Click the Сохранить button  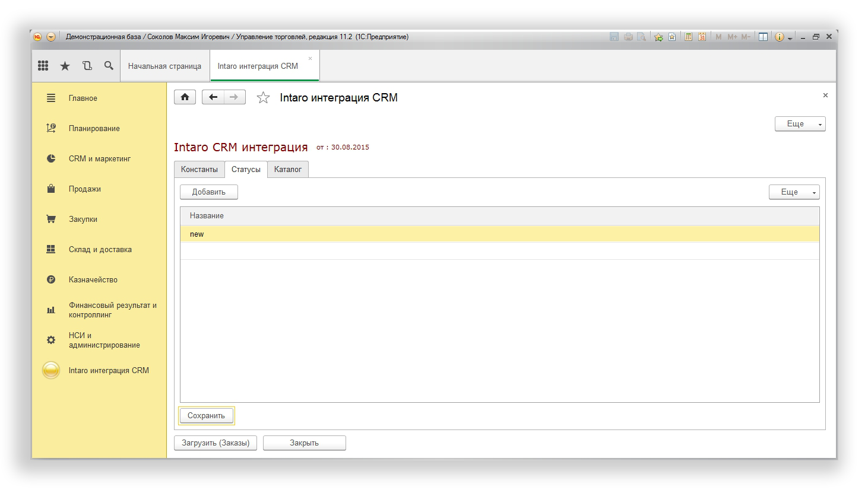[207, 416]
